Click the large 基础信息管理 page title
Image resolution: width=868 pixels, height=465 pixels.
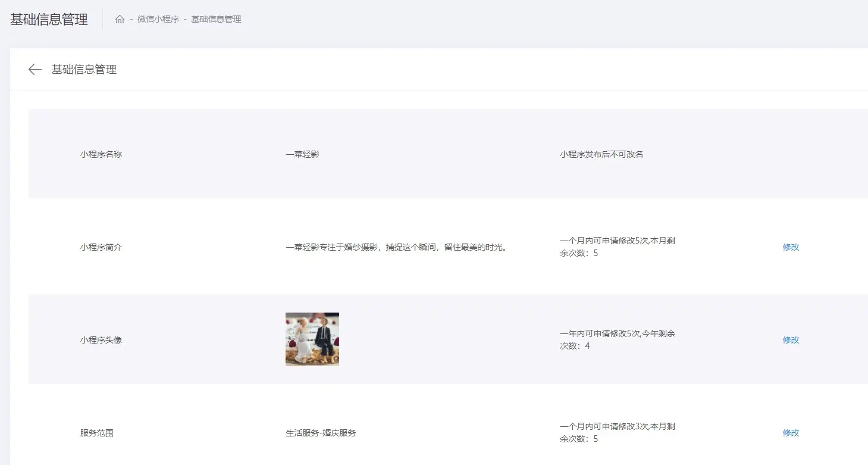49,19
